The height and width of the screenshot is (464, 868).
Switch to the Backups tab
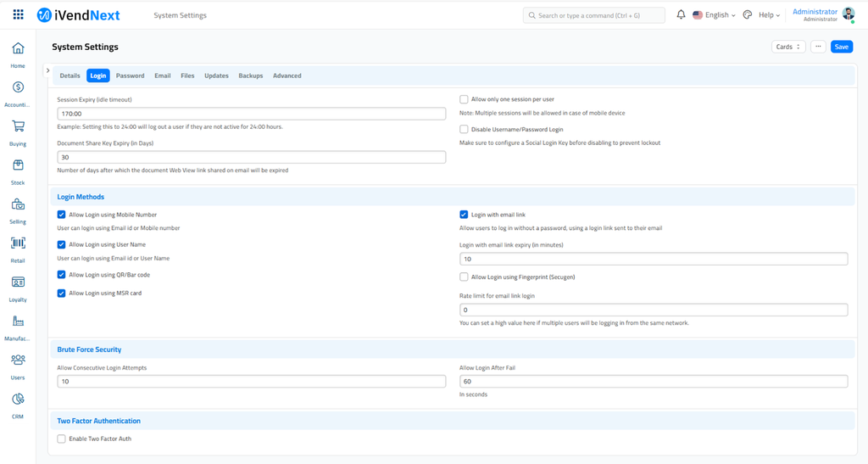coord(250,75)
